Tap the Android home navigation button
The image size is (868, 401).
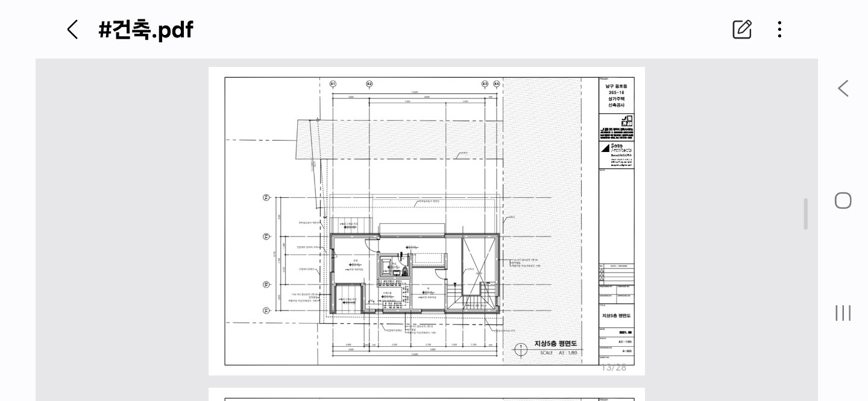[843, 201]
